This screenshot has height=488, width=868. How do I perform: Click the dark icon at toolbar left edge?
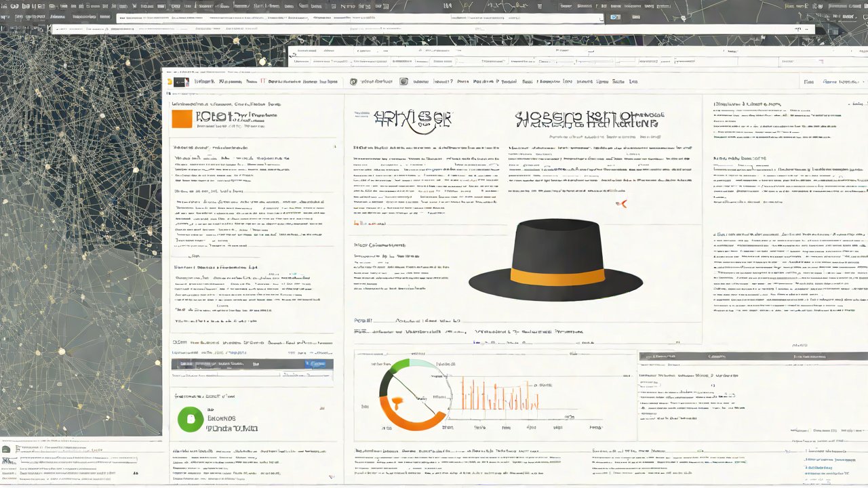click(180, 82)
